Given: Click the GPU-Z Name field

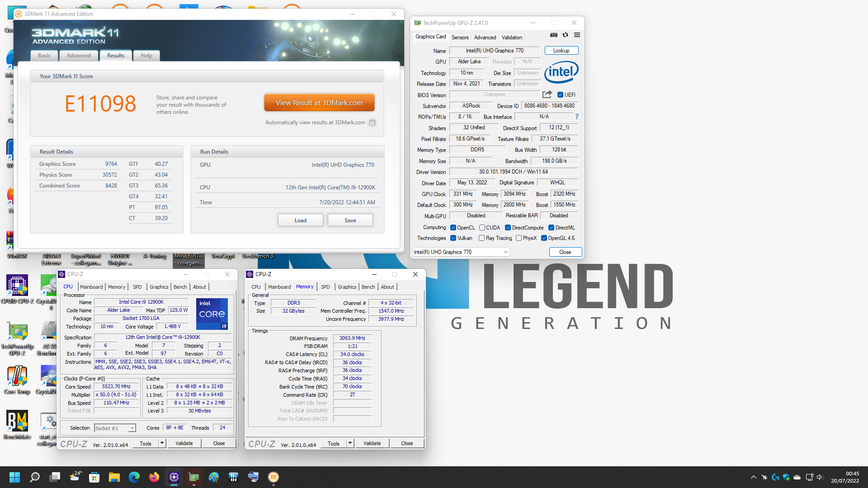Looking at the screenshot, I should pyautogui.click(x=495, y=51).
